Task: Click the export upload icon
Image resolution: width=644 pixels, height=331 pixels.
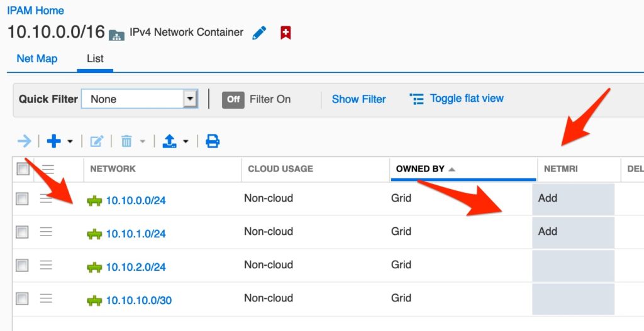Action: [170, 141]
